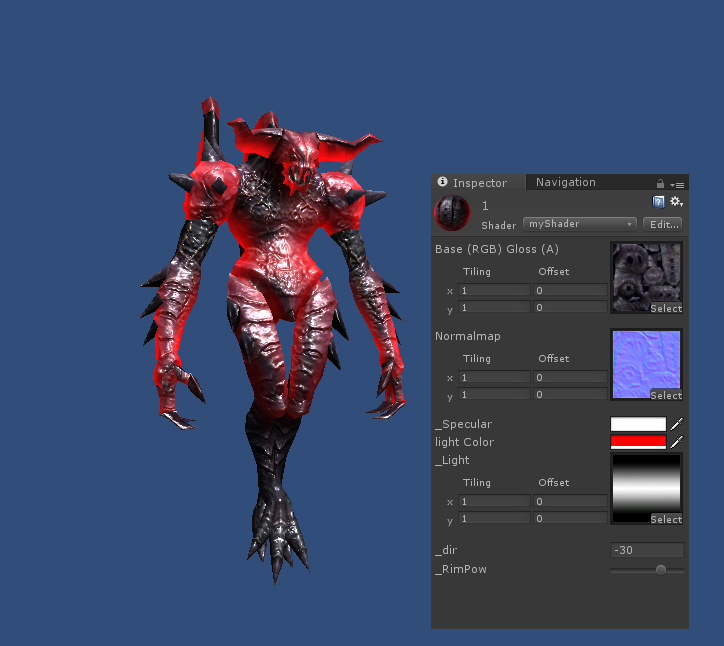Click the _RimPow slider handle
This screenshot has height=646, width=724.
[660, 570]
